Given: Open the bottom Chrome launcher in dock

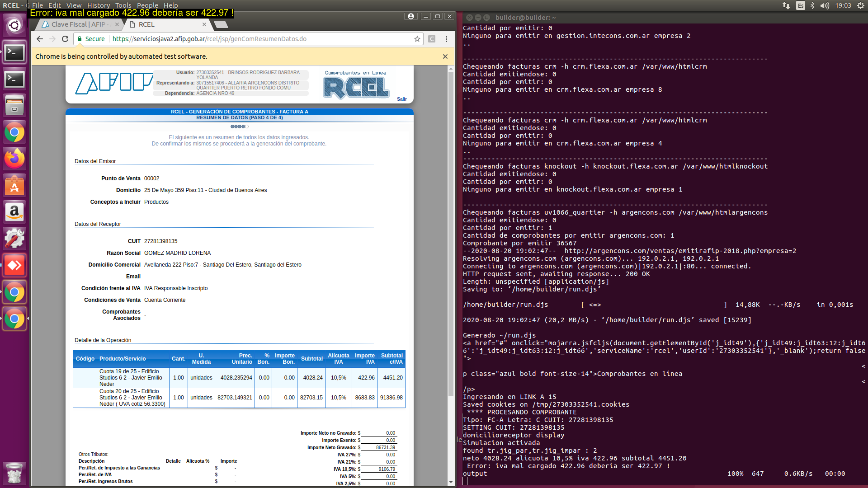Looking at the screenshot, I should [14, 319].
